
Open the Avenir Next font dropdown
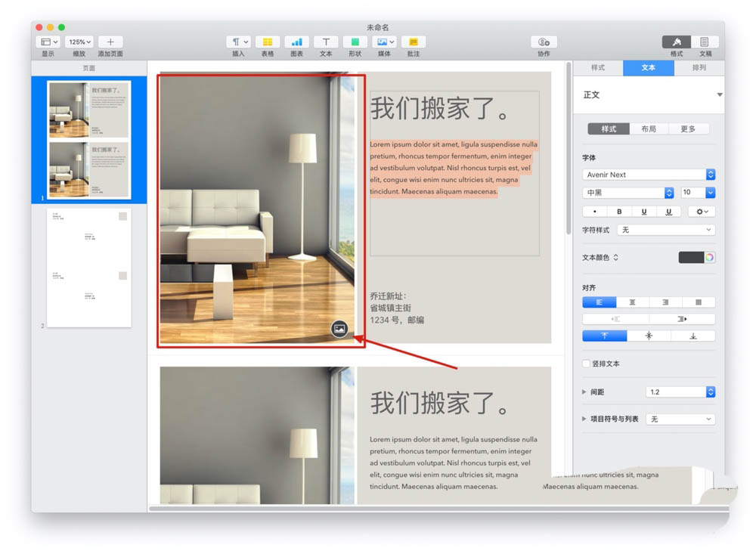(709, 174)
